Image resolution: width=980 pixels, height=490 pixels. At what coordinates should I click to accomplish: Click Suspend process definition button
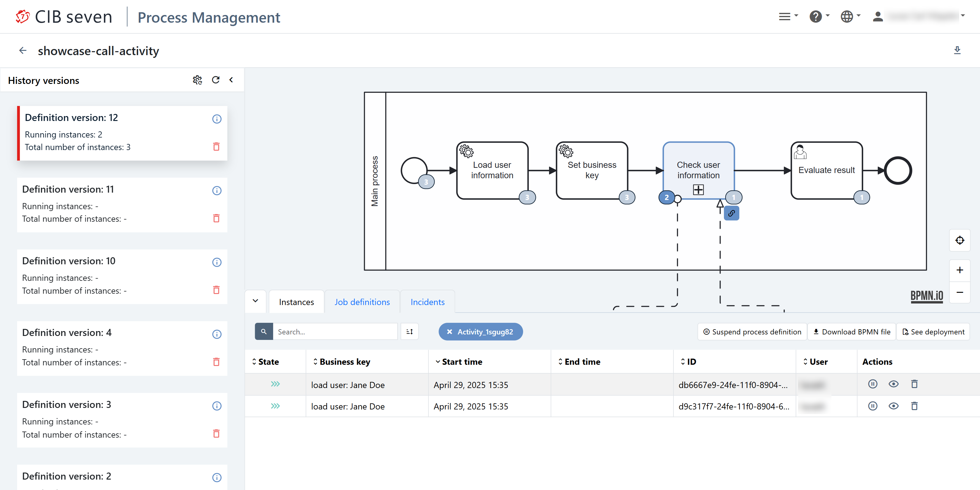[x=752, y=332]
